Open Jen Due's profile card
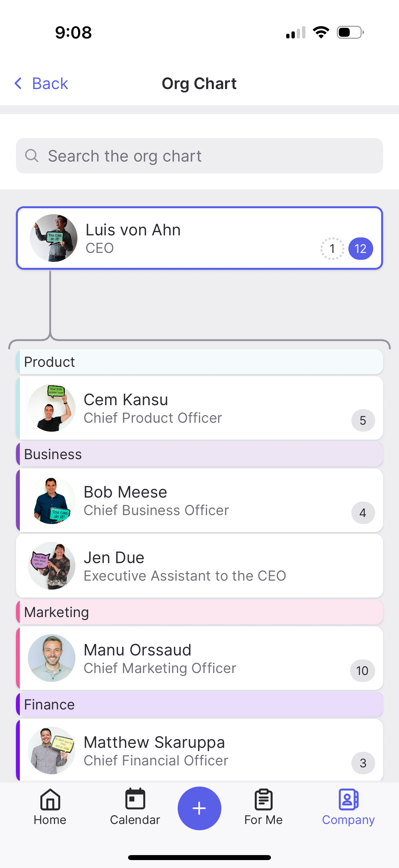 pos(199,566)
